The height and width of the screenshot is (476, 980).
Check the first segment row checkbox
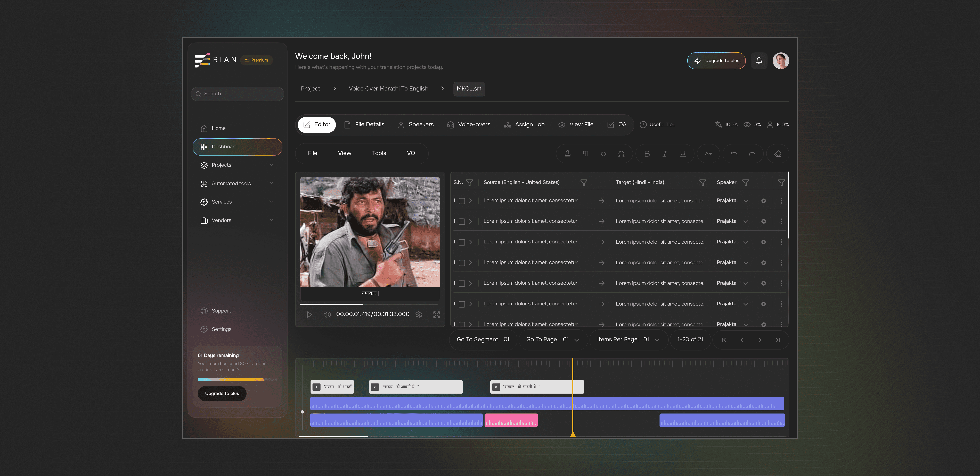click(x=462, y=201)
